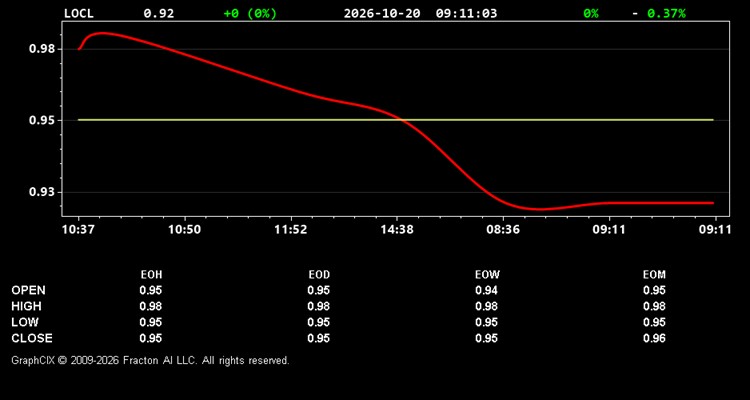Click the EOH column header
750x400 pixels.
151,275
